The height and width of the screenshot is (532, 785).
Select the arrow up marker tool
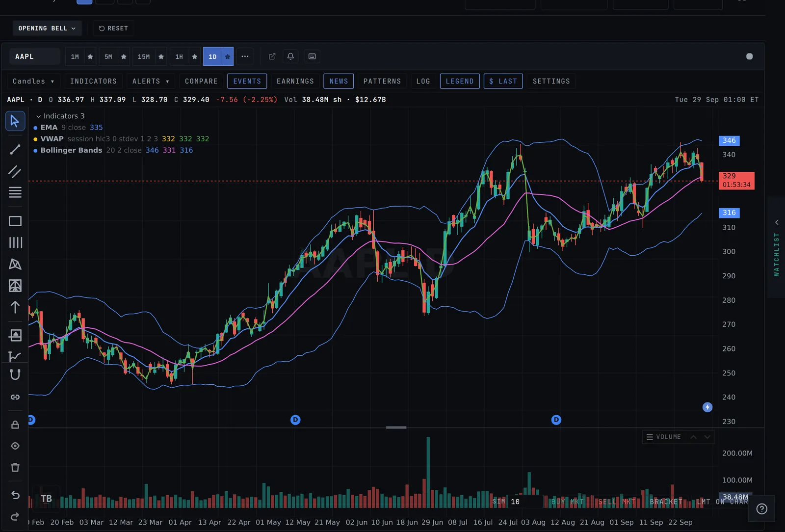click(15, 307)
